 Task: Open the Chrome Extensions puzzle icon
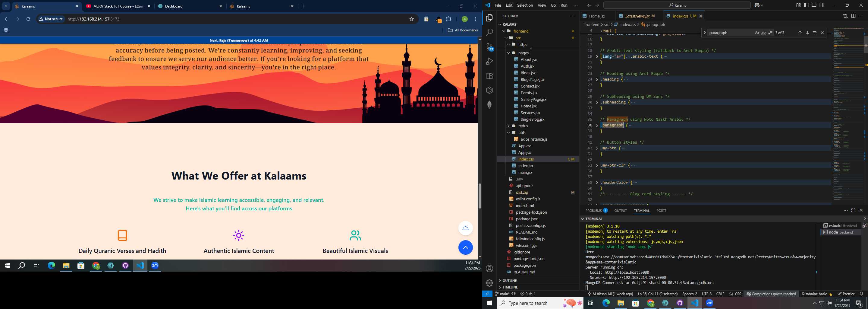(x=448, y=19)
